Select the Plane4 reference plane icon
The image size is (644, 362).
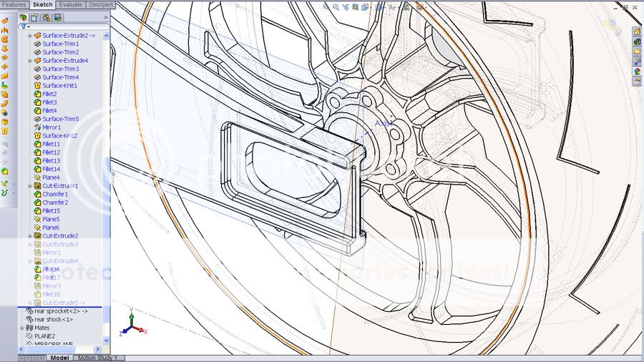click(37, 177)
